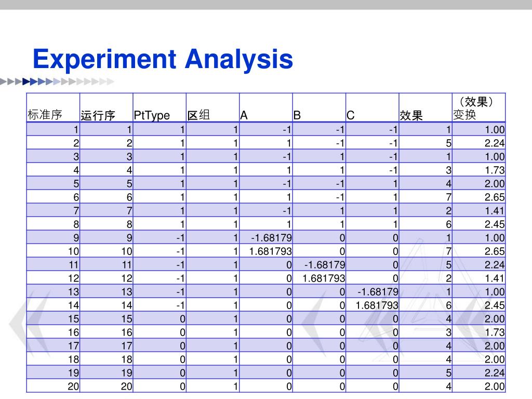Click the 2.45 value in row 8
The height and width of the screenshot is (399, 532).
(495, 224)
